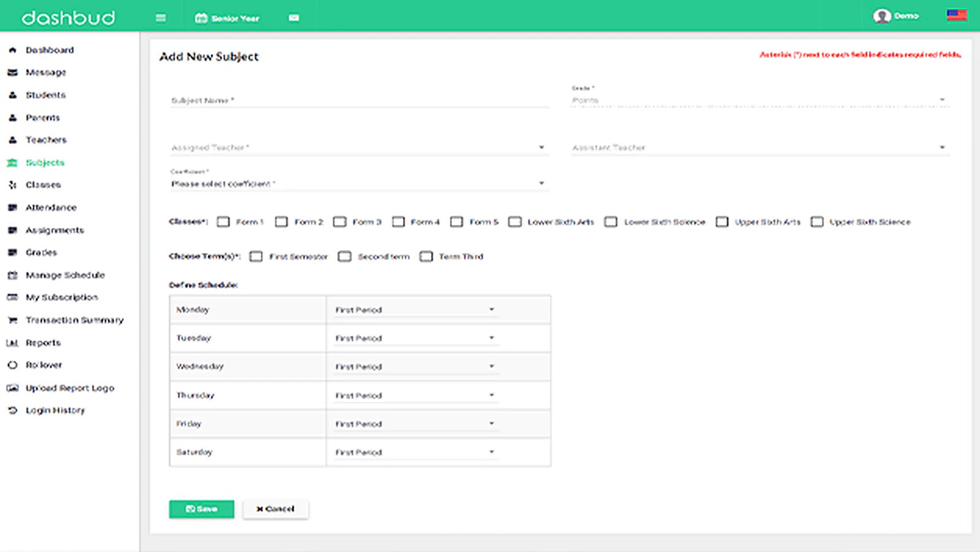
Task: Click the Subject Name input field
Action: pos(360,100)
